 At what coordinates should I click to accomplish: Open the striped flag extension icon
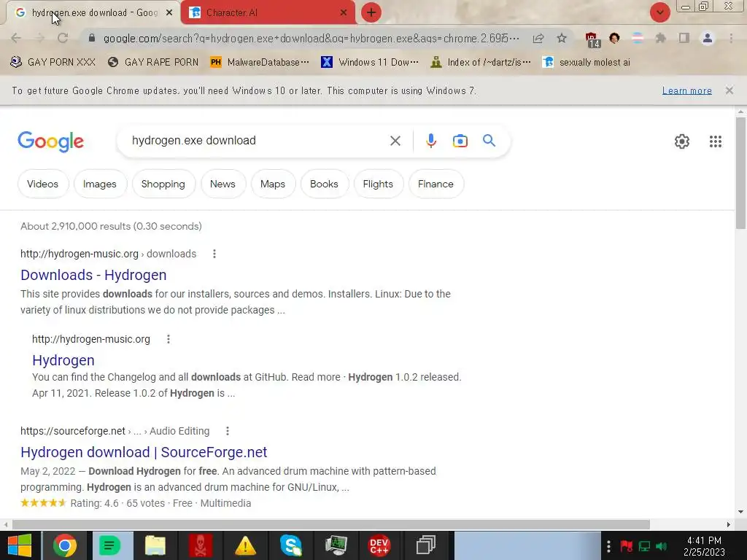point(637,38)
